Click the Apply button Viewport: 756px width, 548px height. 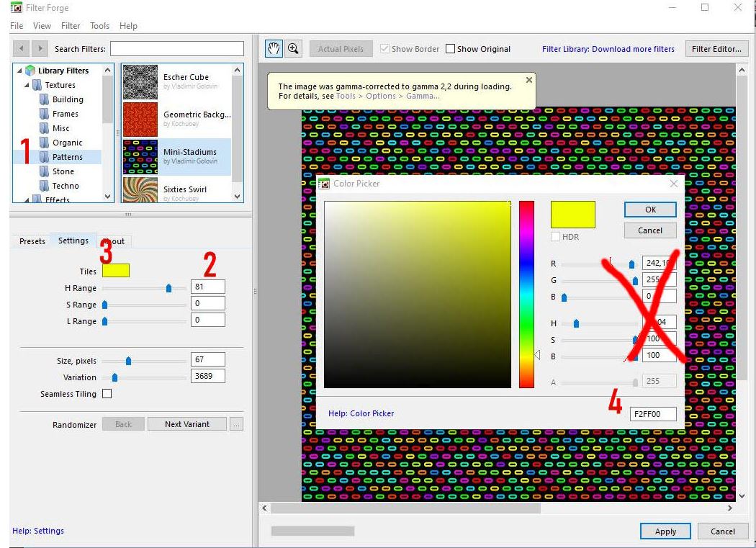[x=665, y=531]
